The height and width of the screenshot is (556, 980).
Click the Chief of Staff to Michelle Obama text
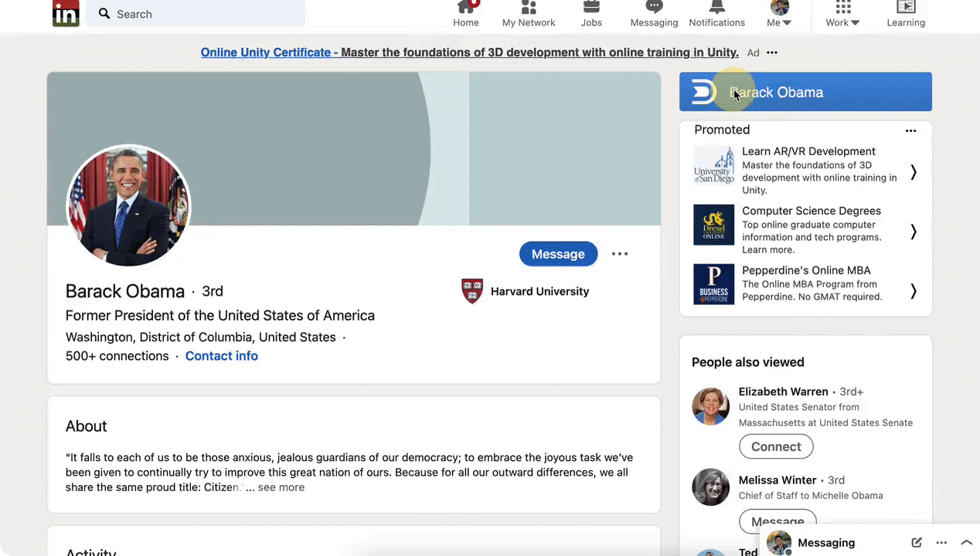[811, 496]
